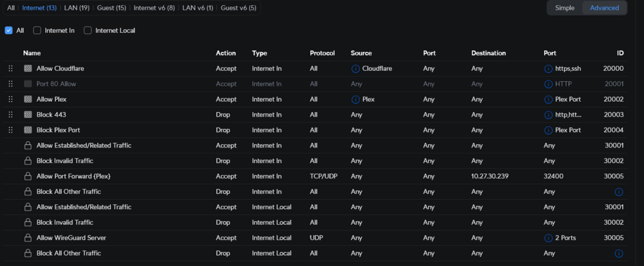The image size is (644, 266).
Task: Click the rule icon beside Allow Cloudflare
Action: click(28, 68)
